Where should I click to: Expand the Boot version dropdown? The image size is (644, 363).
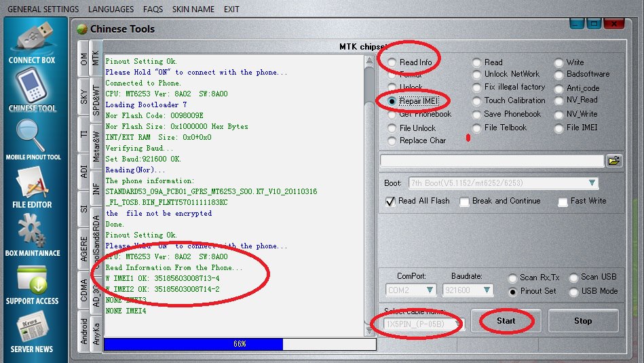592,183
